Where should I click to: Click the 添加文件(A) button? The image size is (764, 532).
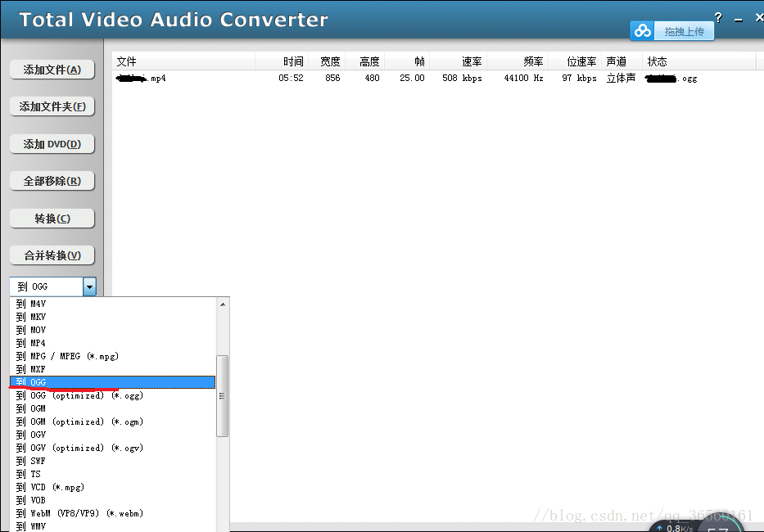point(52,70)
